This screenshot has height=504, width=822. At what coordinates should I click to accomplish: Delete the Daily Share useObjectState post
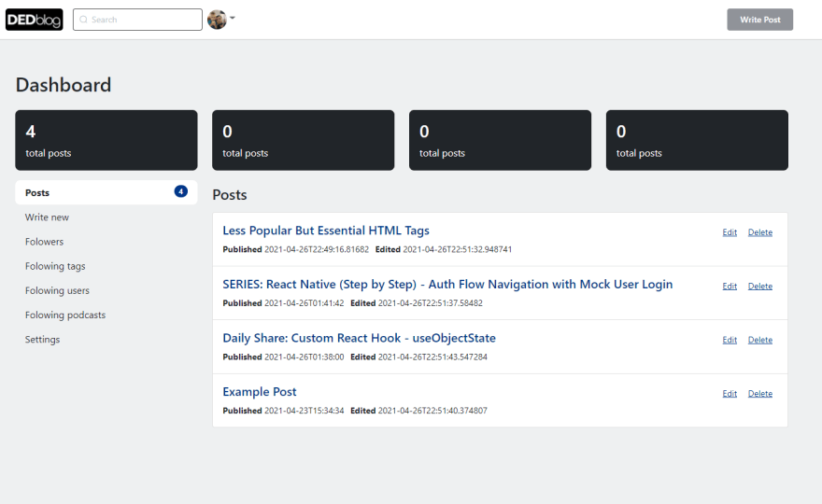(x=760, y=340)
